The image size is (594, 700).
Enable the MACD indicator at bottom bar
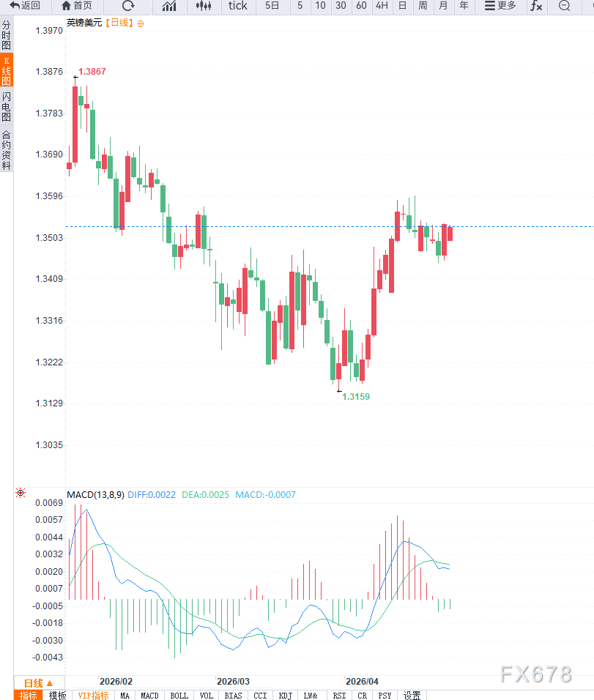click(x=149, y=695)
